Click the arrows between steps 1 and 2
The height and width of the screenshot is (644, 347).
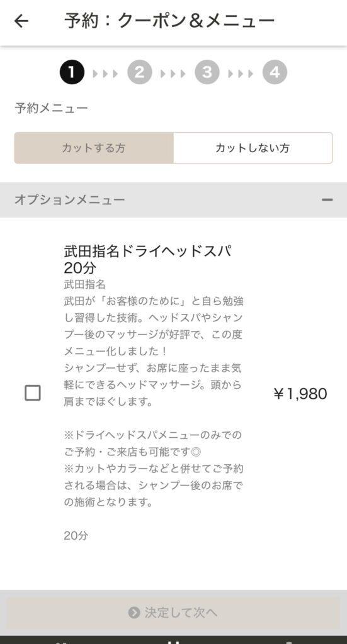pos(106,74)
